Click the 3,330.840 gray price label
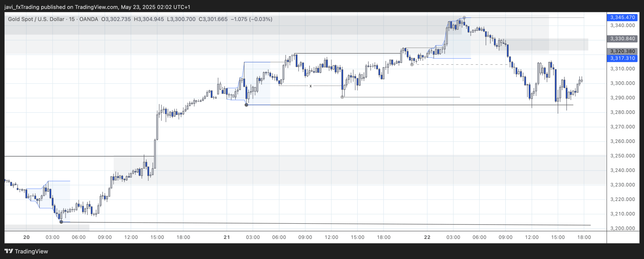Screen dimensions: 644x259 pos(622,39)
